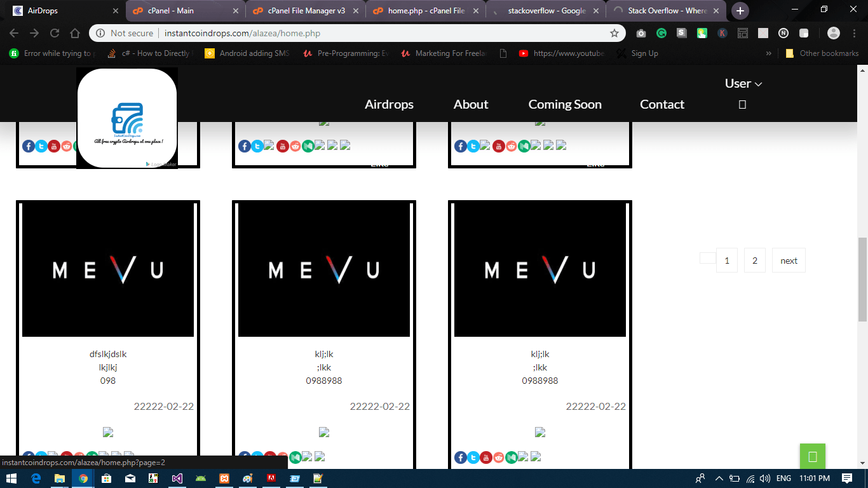This screenshot has height=488, width=868.
Task: Bookmark this page with the star
Action: (614, 33)
